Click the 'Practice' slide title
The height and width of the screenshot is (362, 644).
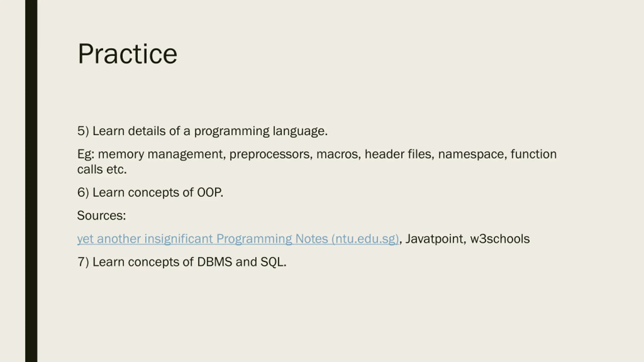128,54
